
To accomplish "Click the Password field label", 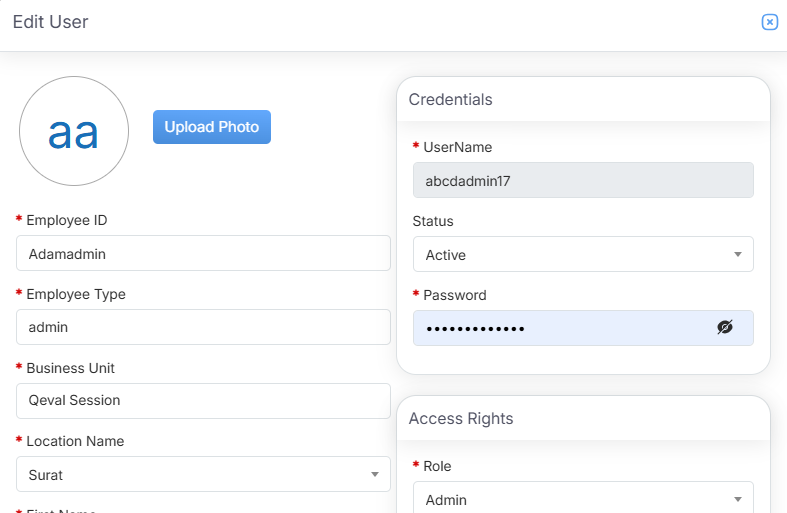I will coord(455,295).
